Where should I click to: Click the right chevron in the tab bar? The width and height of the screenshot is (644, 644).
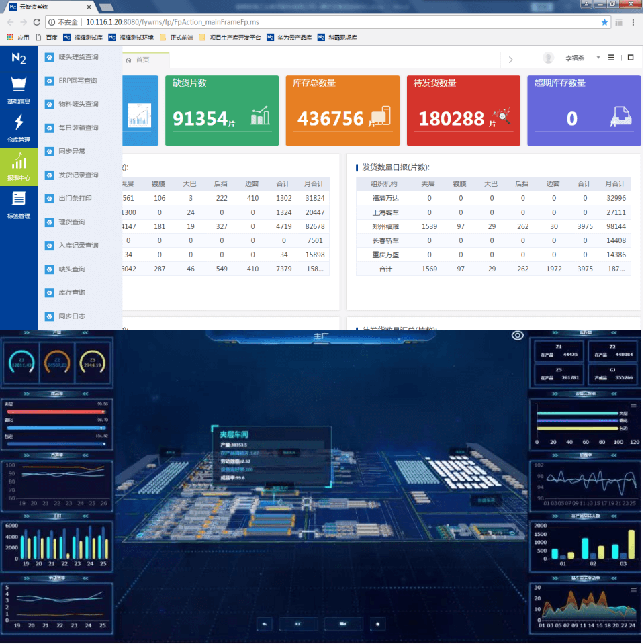[511, 60]
